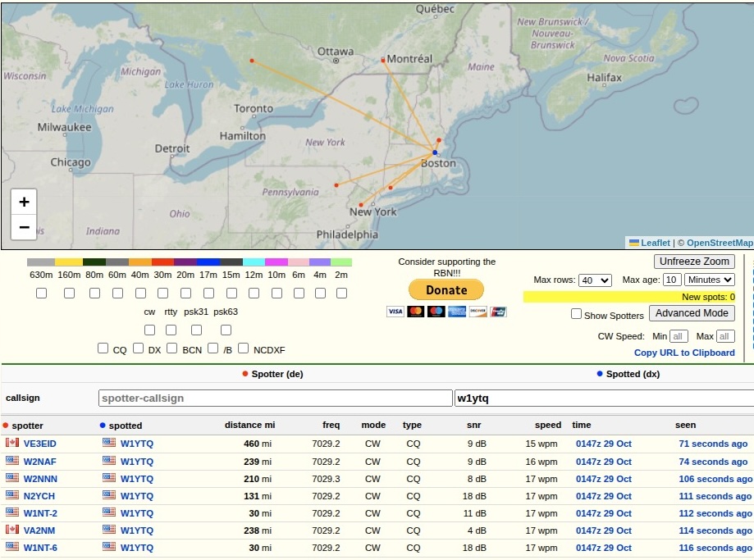Zoom in on the map
Image resolution: width=754 pixels, height=560 pixels.
pos(24,202)
